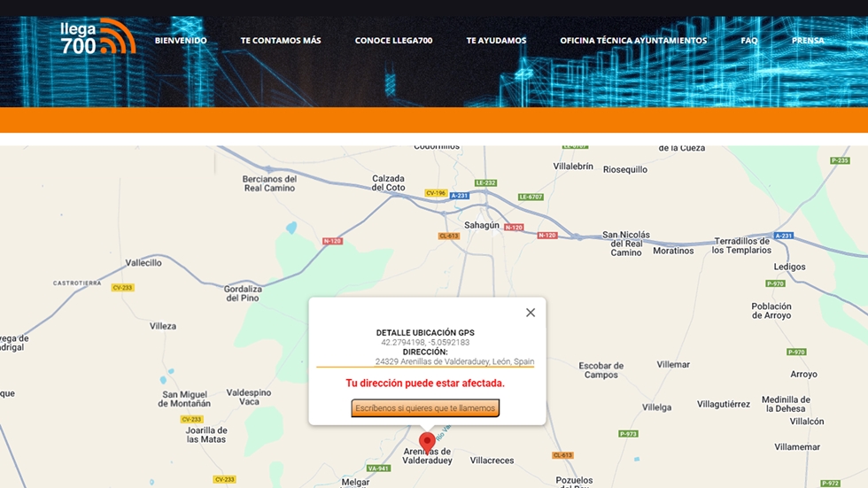
Task: Open the Prensa page
Action: click(x=808, y=41)
